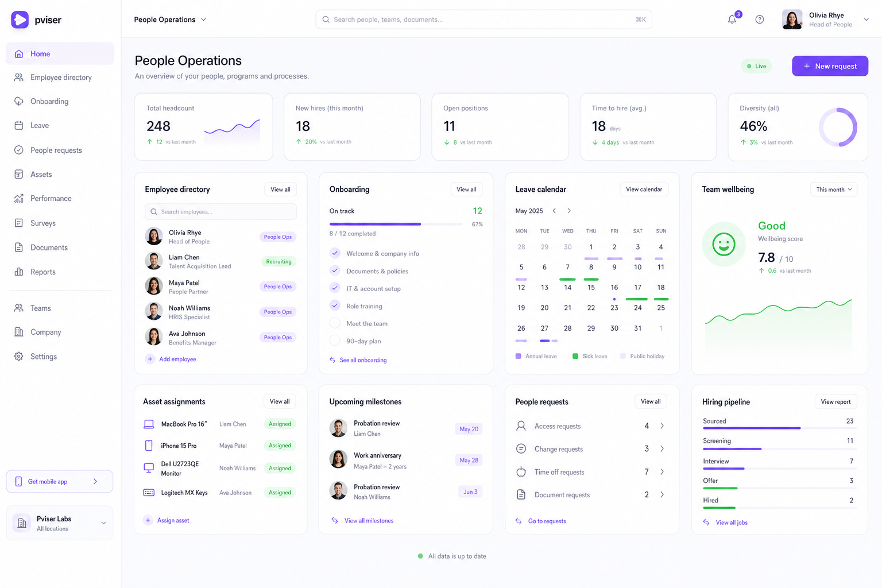Go to previous month in Leave calendar
The image size is (882, 588).
pos(554,211)
